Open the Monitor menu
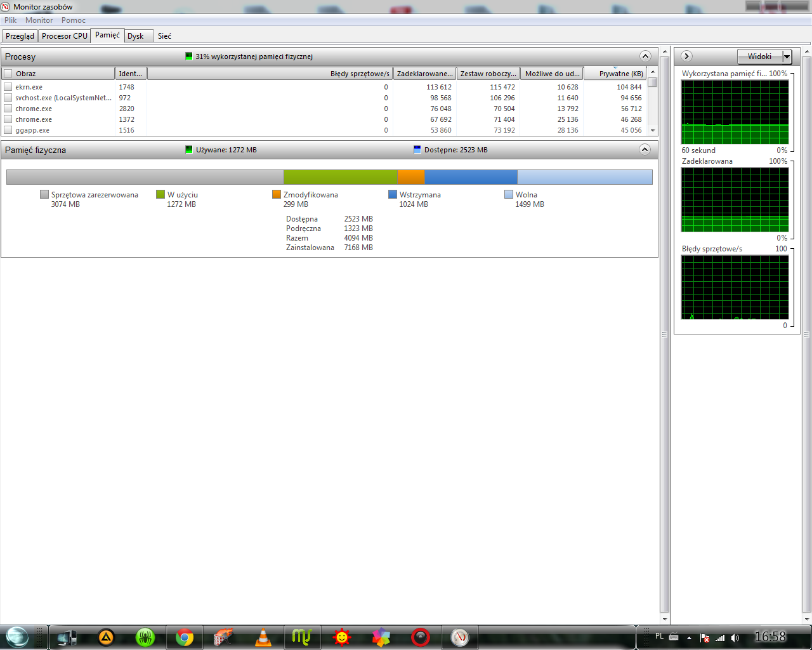This screenshot has height=650, width=812. tap(39, 20)
